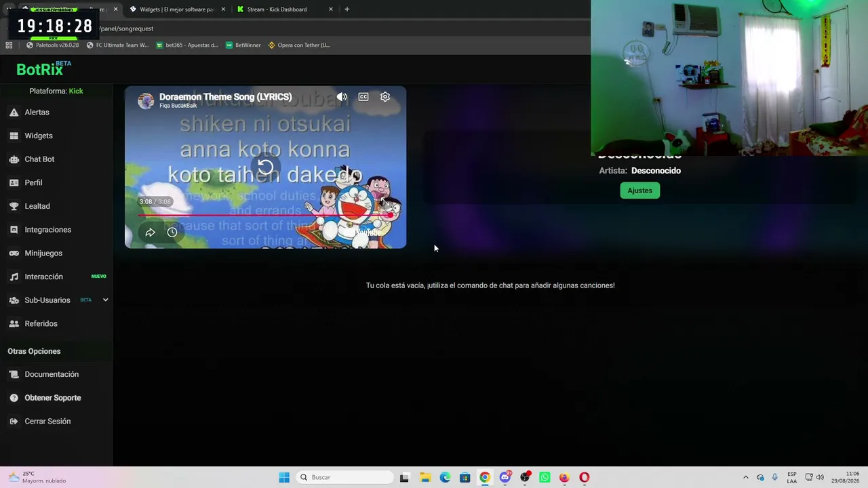
Task: Click the Interacción music note icon
Action: (14, 277)
